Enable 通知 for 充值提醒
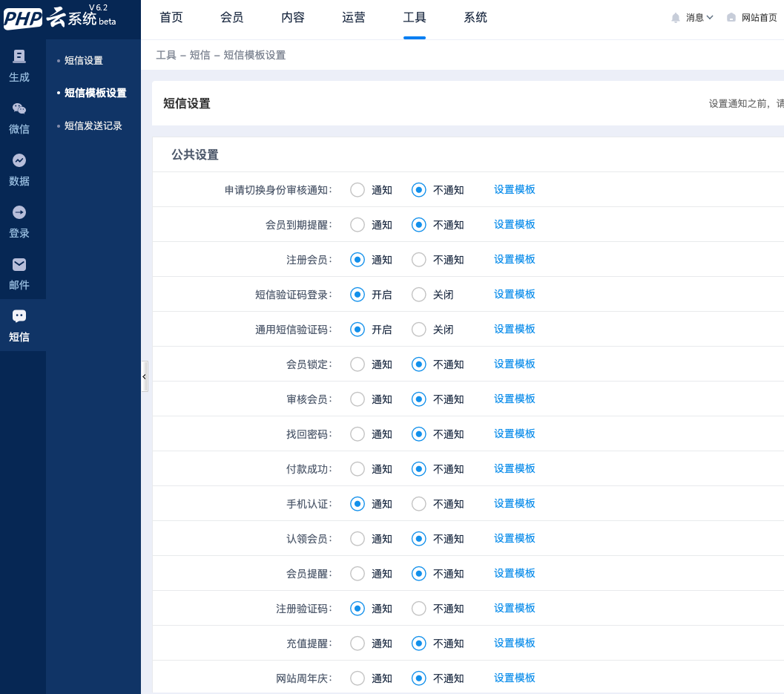Viewport: 784px width, 694px height. [x=358, y=644]
